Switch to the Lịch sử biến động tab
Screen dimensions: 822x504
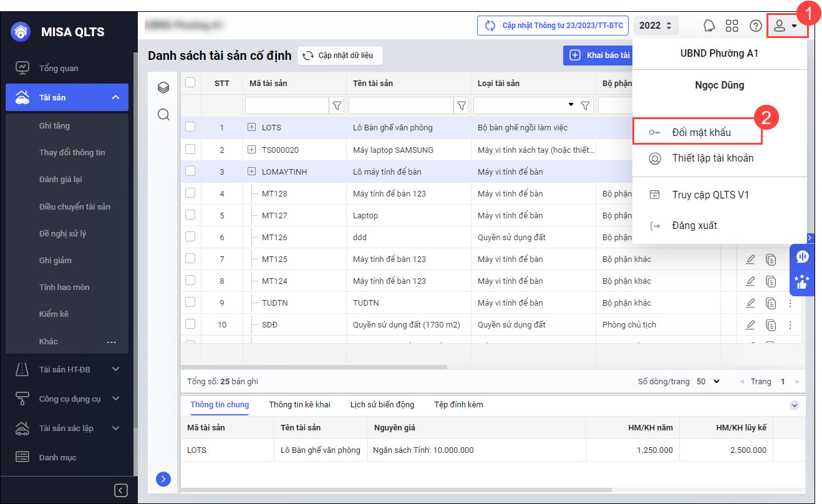click(382, 404)
